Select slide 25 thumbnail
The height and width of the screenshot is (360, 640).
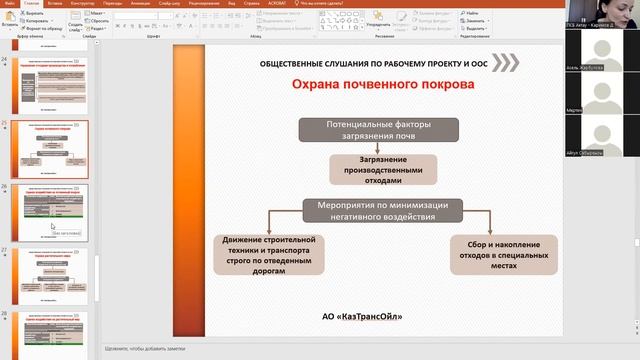click(49, 149)
